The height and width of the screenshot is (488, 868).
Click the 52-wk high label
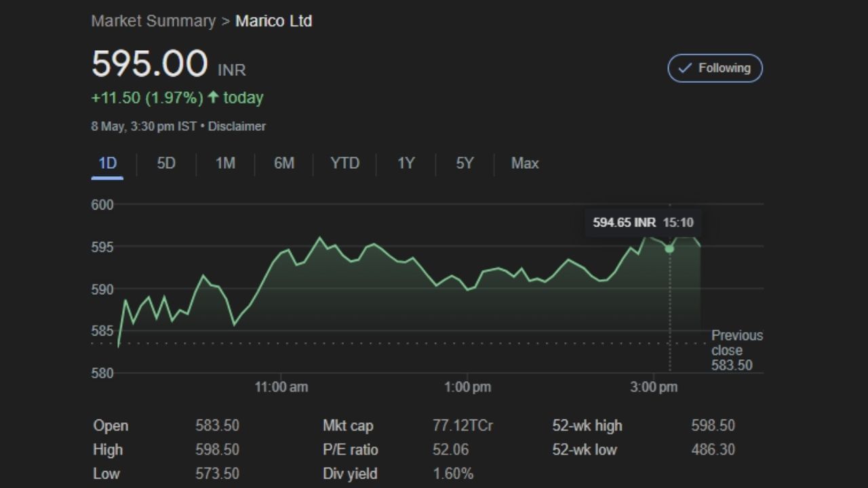coord(587,426)
